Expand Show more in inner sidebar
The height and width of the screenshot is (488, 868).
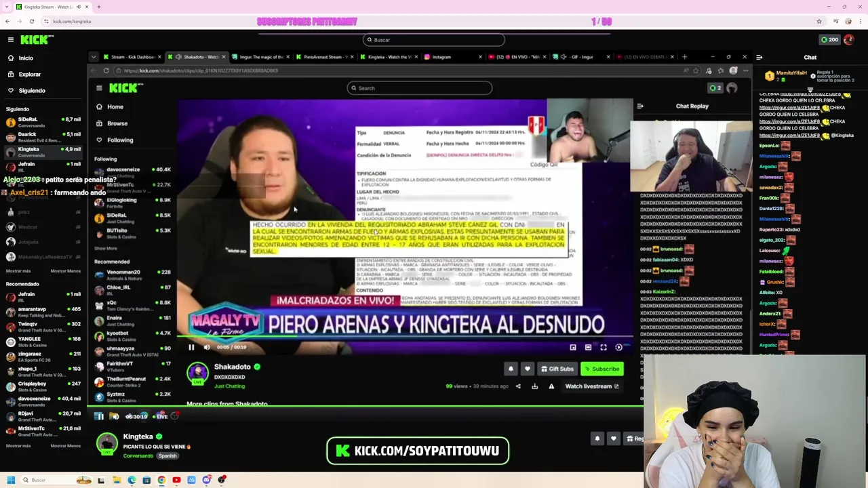click(106, 249)
